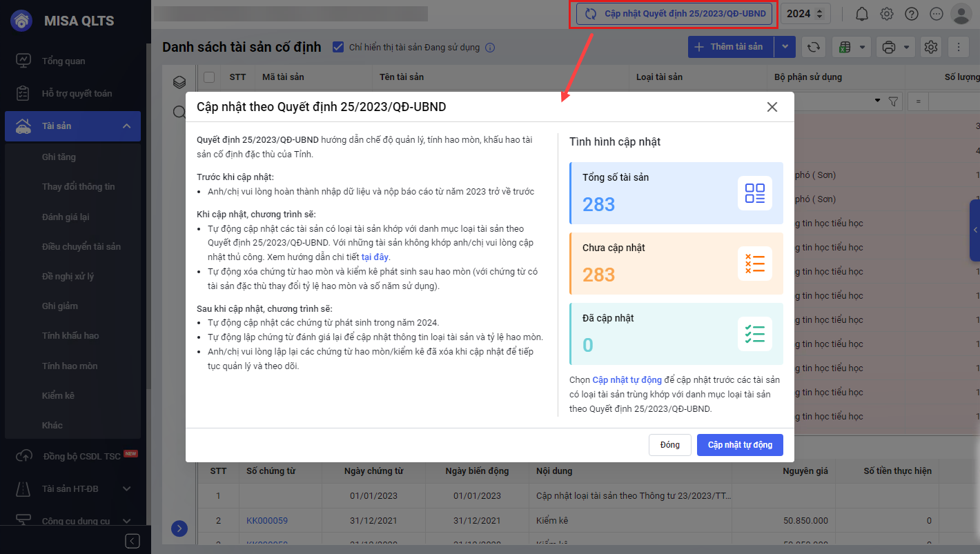980x554 pixels.
Task: Open voucher link KK000059 in row 2
Action: tap(267, 520)
